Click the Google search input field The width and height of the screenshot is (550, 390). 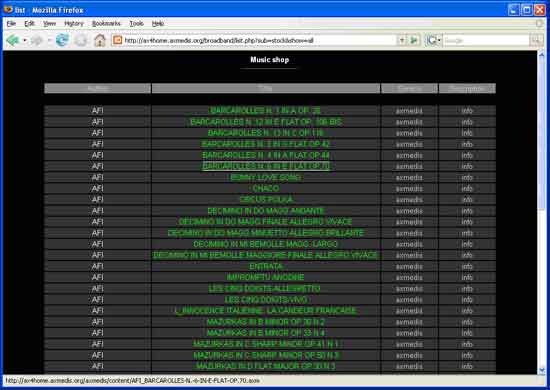(x=486, y=41)
